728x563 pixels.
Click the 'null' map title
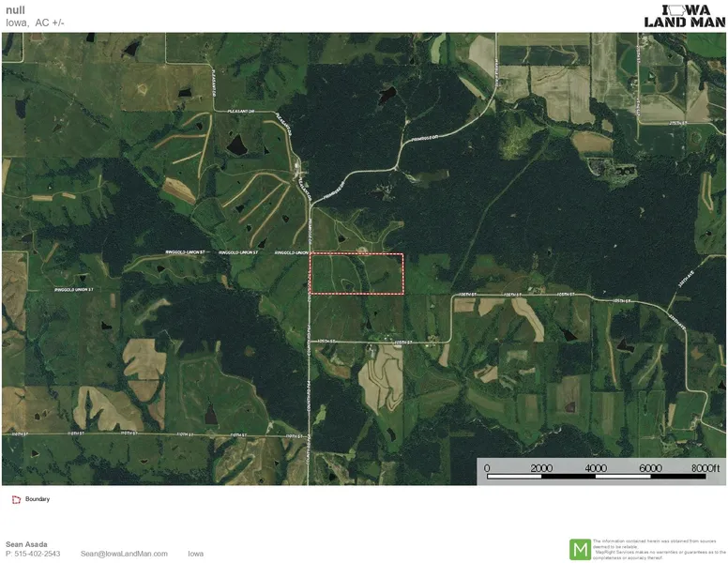(x=13, y=8)
